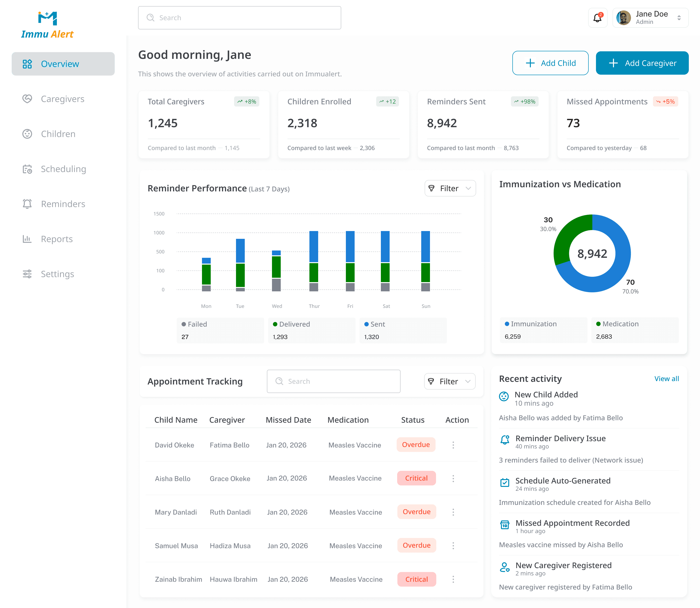Open the notifications bell icon
Image resolution: width=700 pixels, height=608 pixels.
pyautogui.click(x=597, y=18)
